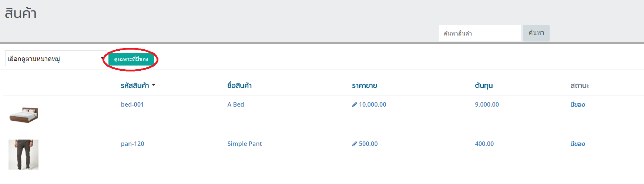Open the เลือกดูตามหมวดหมู่ category dropdown
The image size is (644, 184).
pos(56,59)
